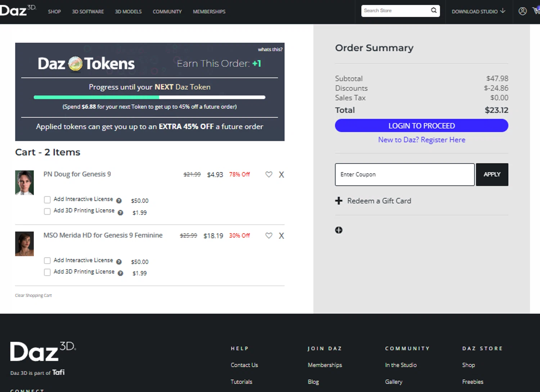Add MSO Merida to wishlist heart
540x392 pixels.
click(269, 236)
